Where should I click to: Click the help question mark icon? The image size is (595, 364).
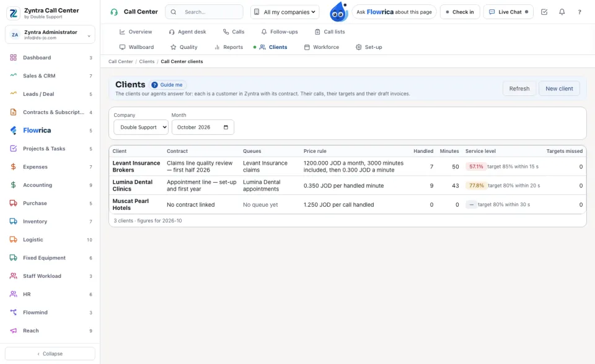pos(580,12)
